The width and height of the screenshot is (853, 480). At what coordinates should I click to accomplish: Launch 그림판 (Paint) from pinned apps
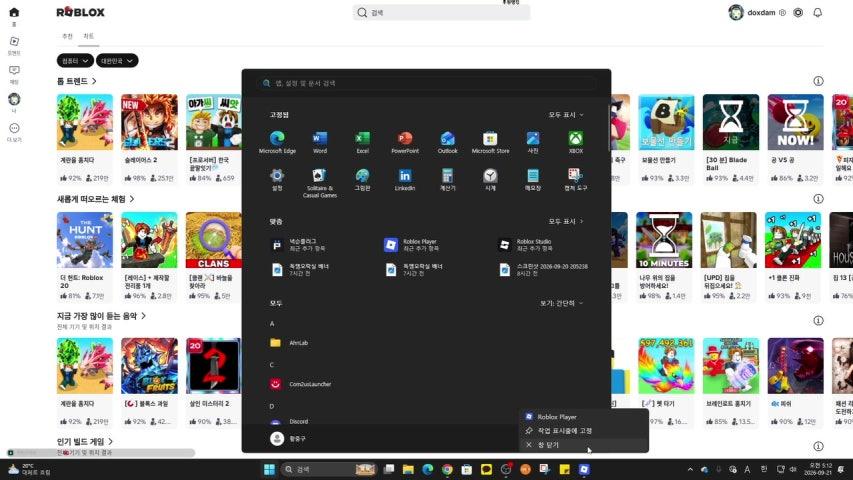pos(362,180)
